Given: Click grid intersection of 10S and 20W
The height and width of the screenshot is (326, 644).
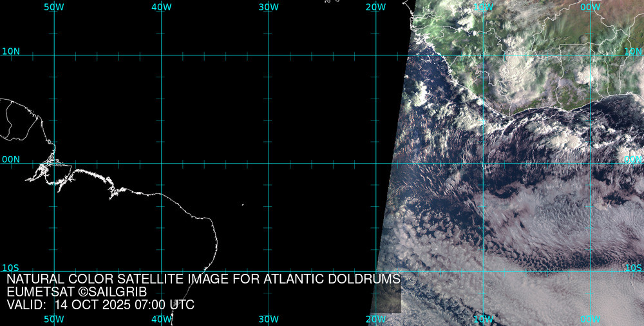Looking at the screenshot, I should pos(376,271).
